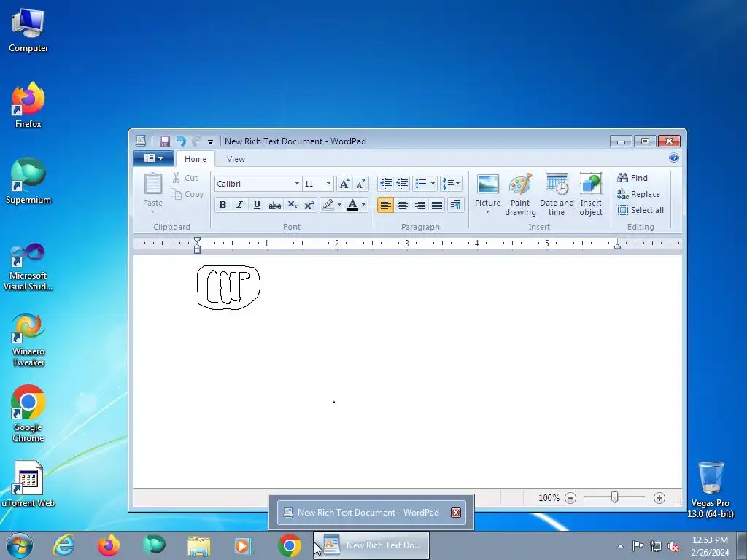This screenshot has height=560, width=747.
Task: Open the Windows Start menu
Action: point(20,545)
